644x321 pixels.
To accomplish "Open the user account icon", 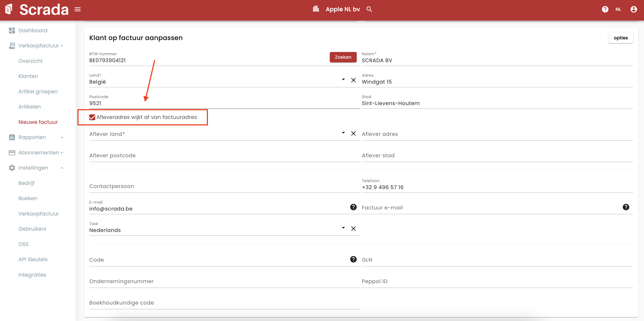I will coord(634,10).
